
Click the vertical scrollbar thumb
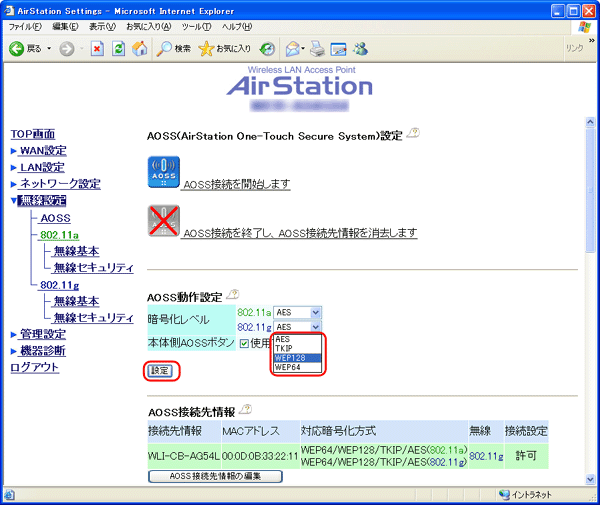(x=590, y=190)
